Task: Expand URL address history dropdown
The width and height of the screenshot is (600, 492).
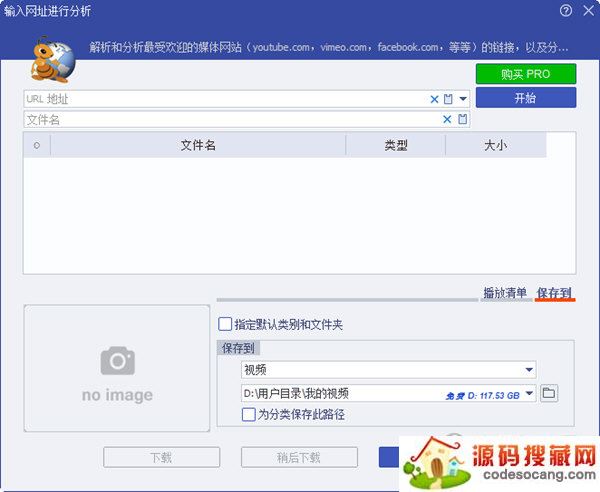Action: tap(463, 99)
